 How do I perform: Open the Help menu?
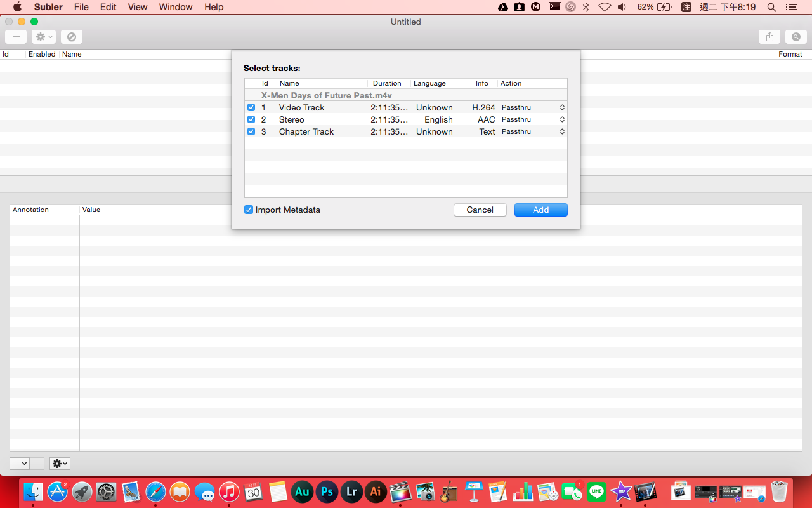coord(214,7)
